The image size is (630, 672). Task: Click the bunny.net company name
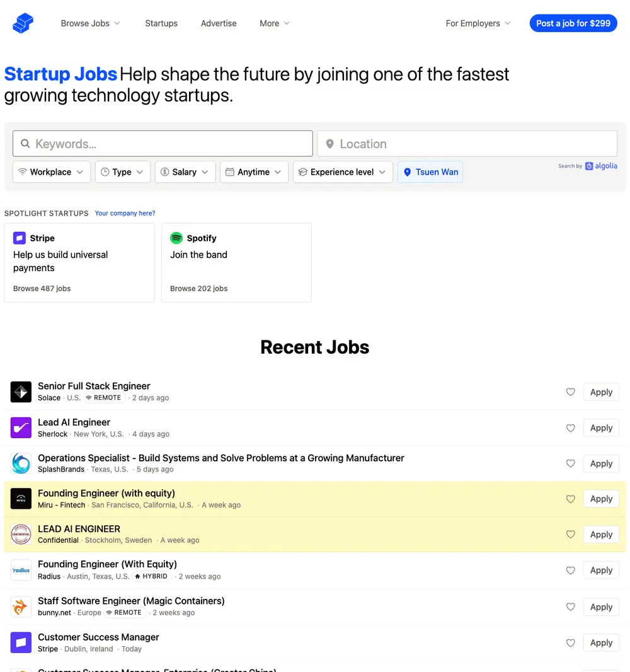click(54, 613)
